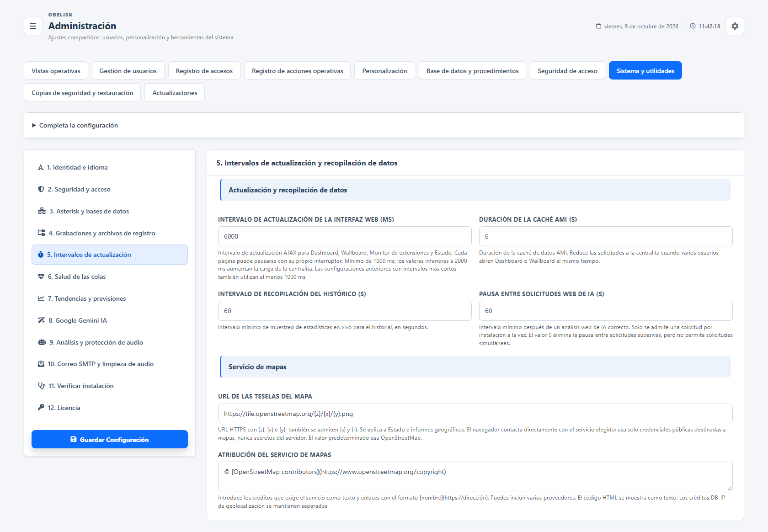Click the magic wand icon for Google Gemini IA
The height and width of the screenshot is (532, 768).
coord(41,320)
